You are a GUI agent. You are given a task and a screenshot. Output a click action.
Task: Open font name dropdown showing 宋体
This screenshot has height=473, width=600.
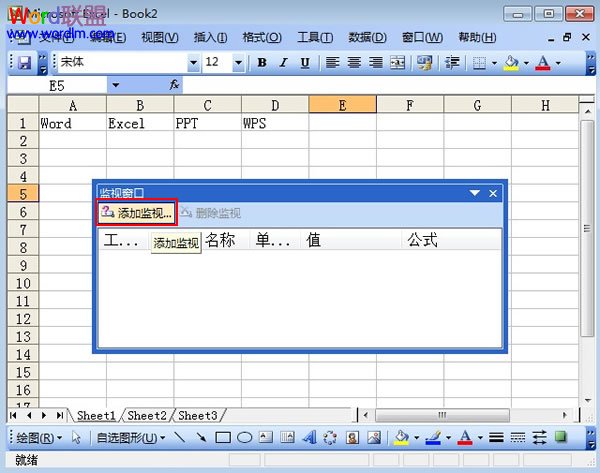[x=194, y=62]
